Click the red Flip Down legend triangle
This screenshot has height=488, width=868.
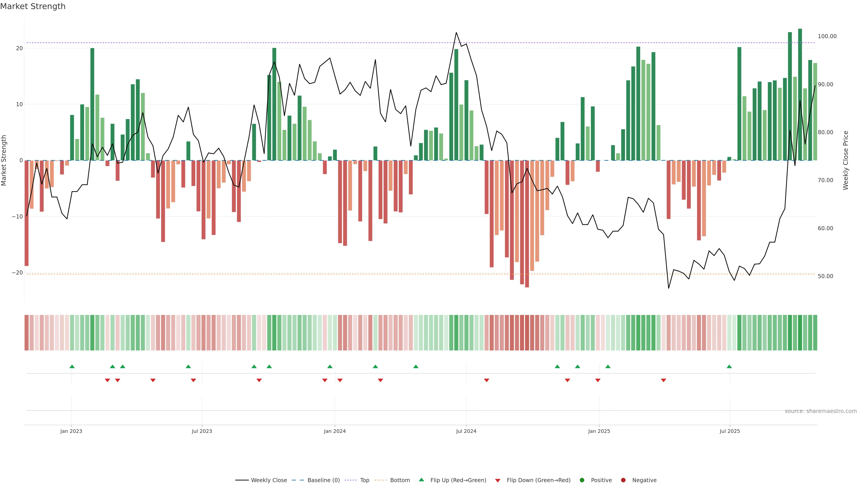[498, 481]
